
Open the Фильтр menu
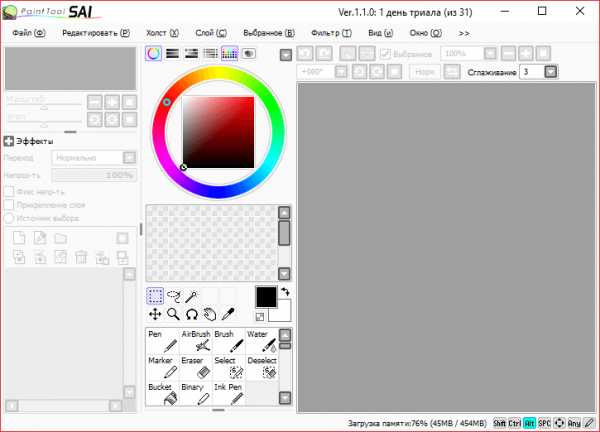331,33
